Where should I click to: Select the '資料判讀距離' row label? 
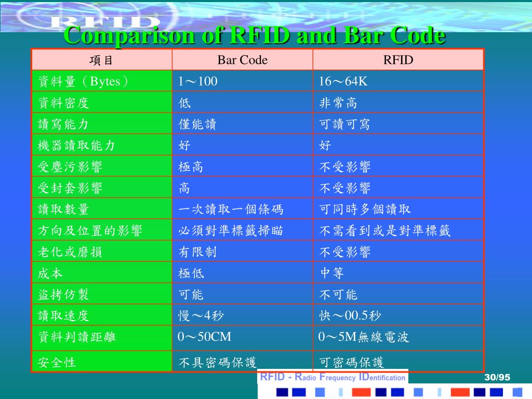coord(102,338)
